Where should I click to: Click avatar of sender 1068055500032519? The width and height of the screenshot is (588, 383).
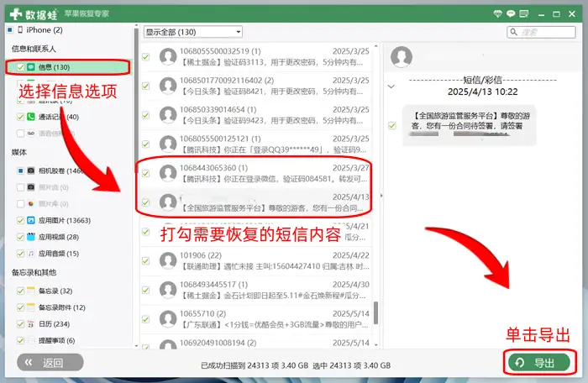pyautogui.click(x=168, y=56)
